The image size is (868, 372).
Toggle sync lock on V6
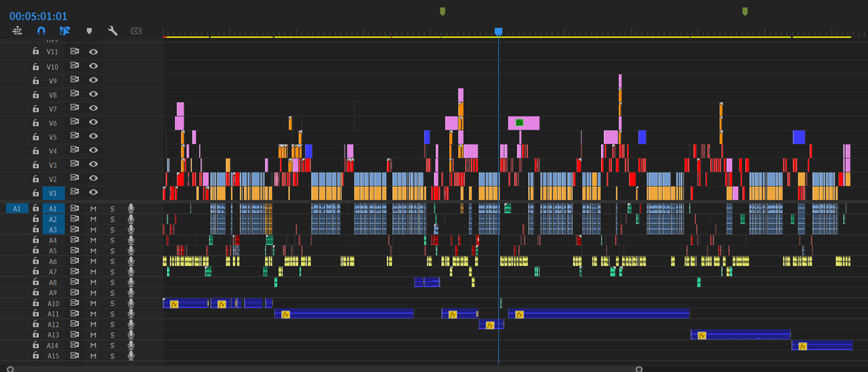point(74,122)
